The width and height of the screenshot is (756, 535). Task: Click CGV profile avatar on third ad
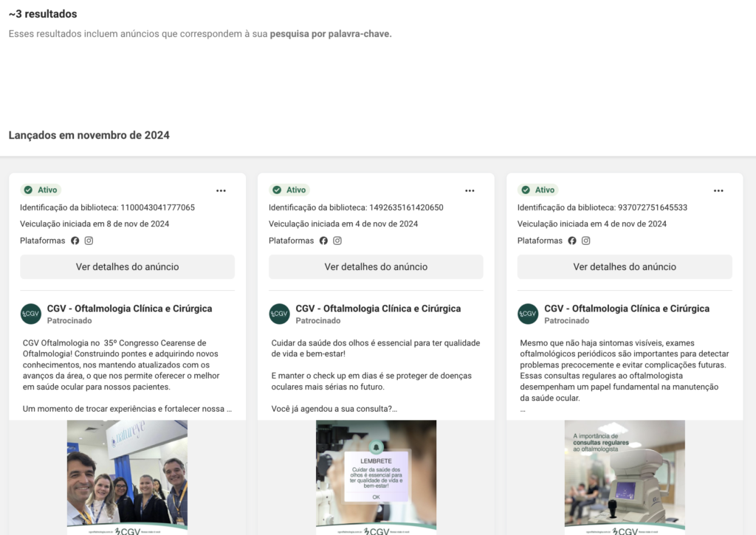pyautogui.click(x=528, y=314)
